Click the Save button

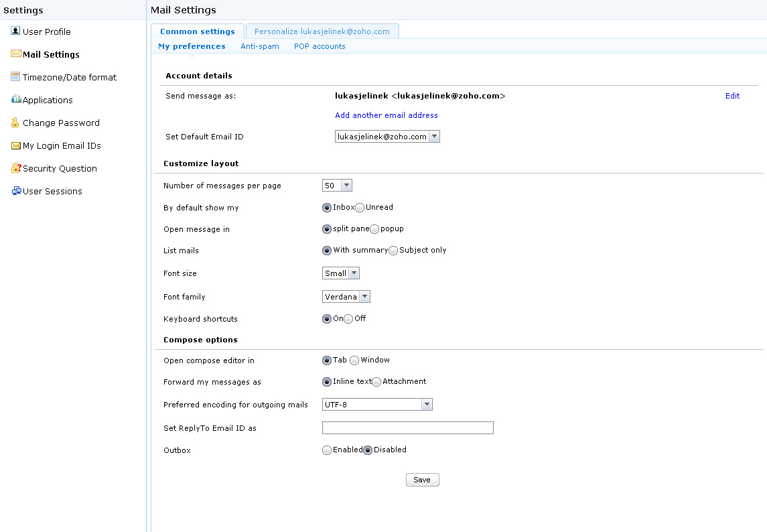(422, 480)
